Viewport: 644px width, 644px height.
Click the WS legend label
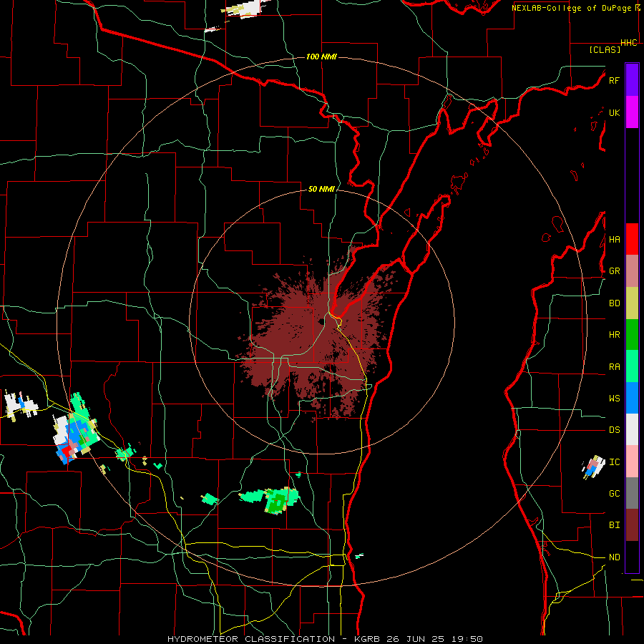pyautogui.click(x=614, y=399)
